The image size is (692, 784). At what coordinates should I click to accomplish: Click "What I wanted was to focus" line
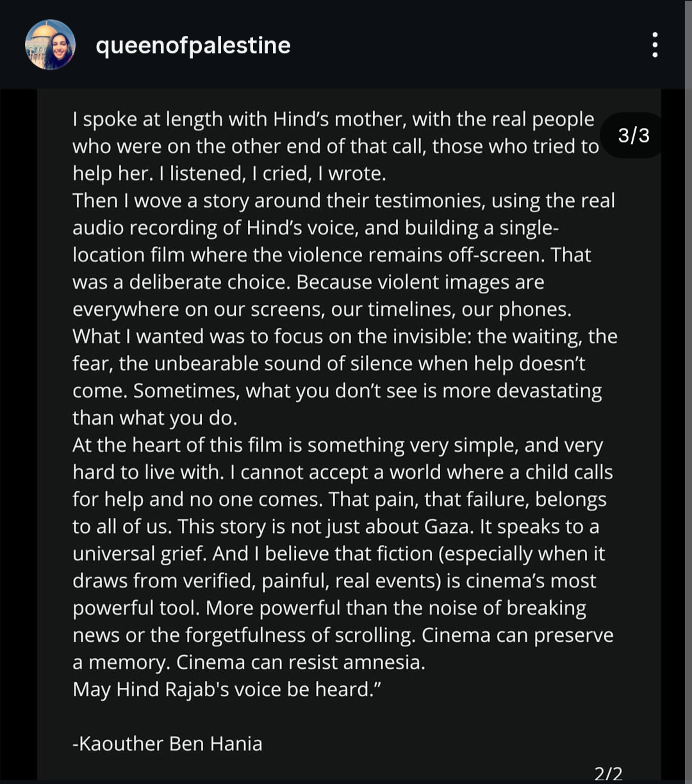pyautogui.click(x=345, y=337)
